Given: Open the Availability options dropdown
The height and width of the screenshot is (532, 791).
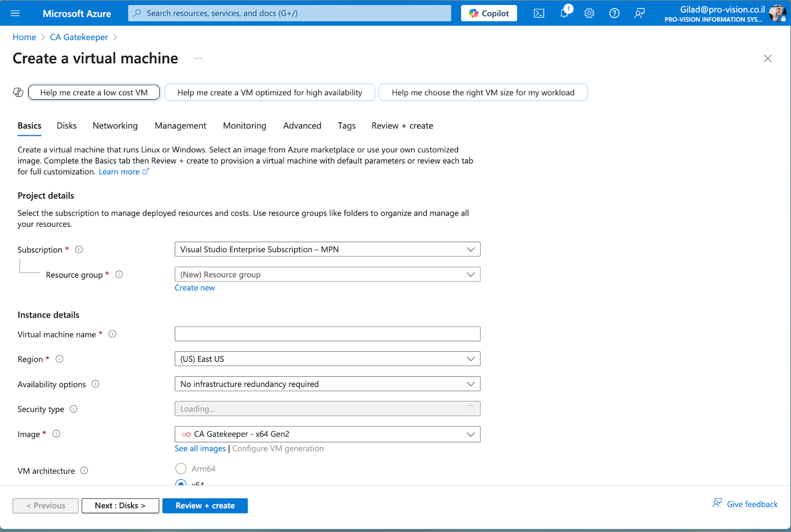Looking at the screenshot, I should click(327, 384).
